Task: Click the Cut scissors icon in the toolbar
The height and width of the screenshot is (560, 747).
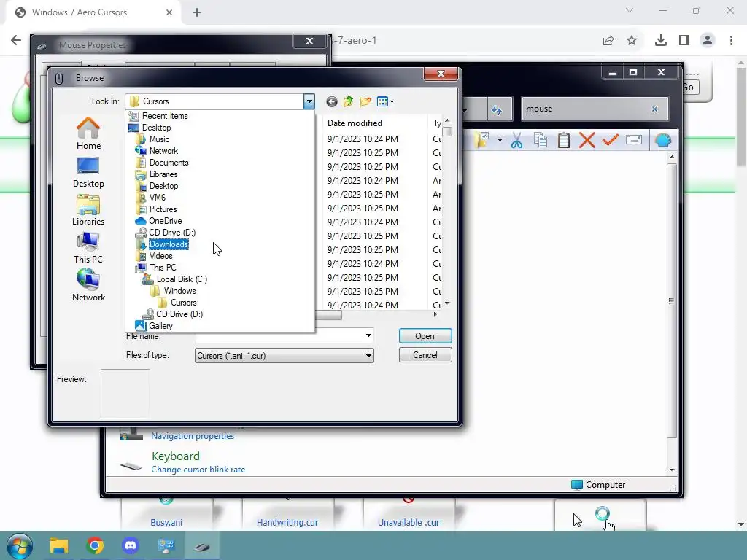Action: tap(517, 141)
